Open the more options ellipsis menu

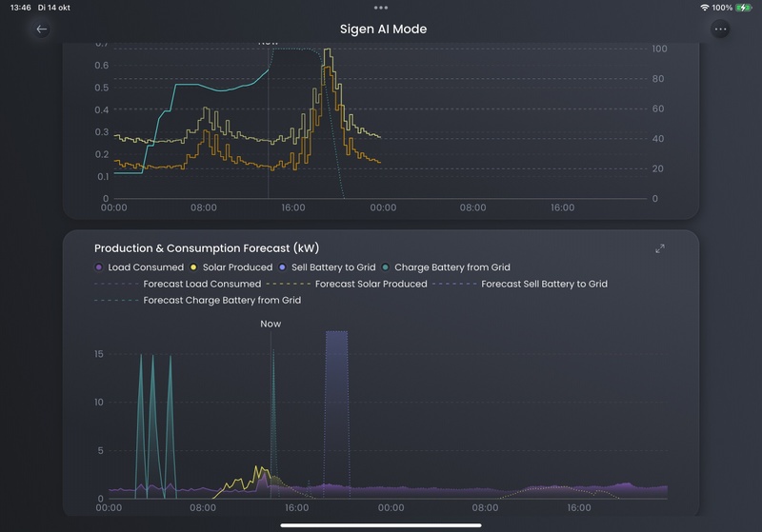720,30
